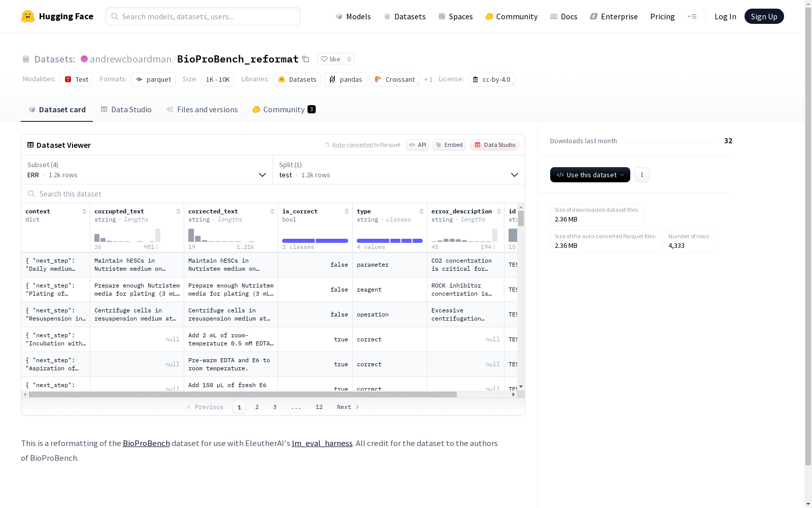Viewport: 812px width, 508px height.
Task: Click the pandas library tag
Action: click(x=346, y=79)
